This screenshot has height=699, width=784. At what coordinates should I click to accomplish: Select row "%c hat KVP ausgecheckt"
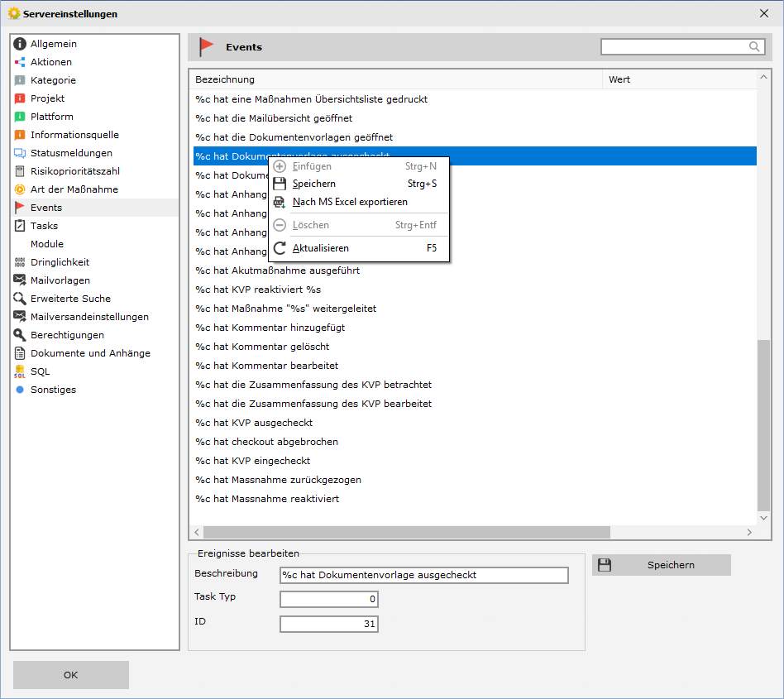475,423
